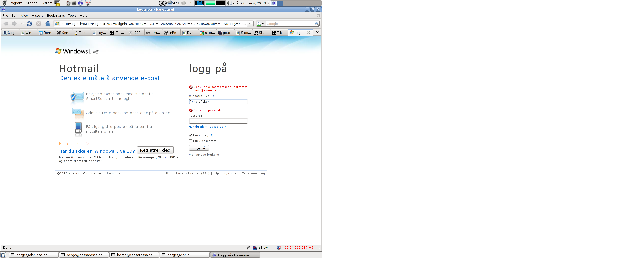644x258 pixels.
Task: Switch to the NRK – Vi... tab
Action: tap(153, 33)
